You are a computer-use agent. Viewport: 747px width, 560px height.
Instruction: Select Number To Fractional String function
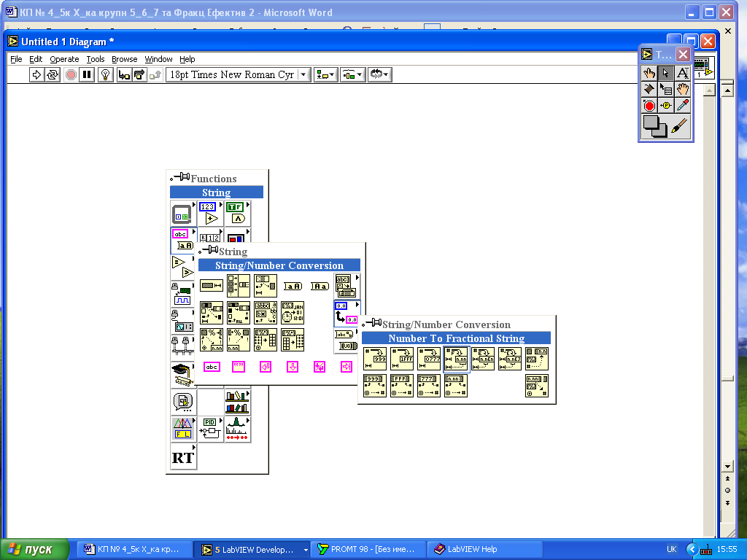456,359
